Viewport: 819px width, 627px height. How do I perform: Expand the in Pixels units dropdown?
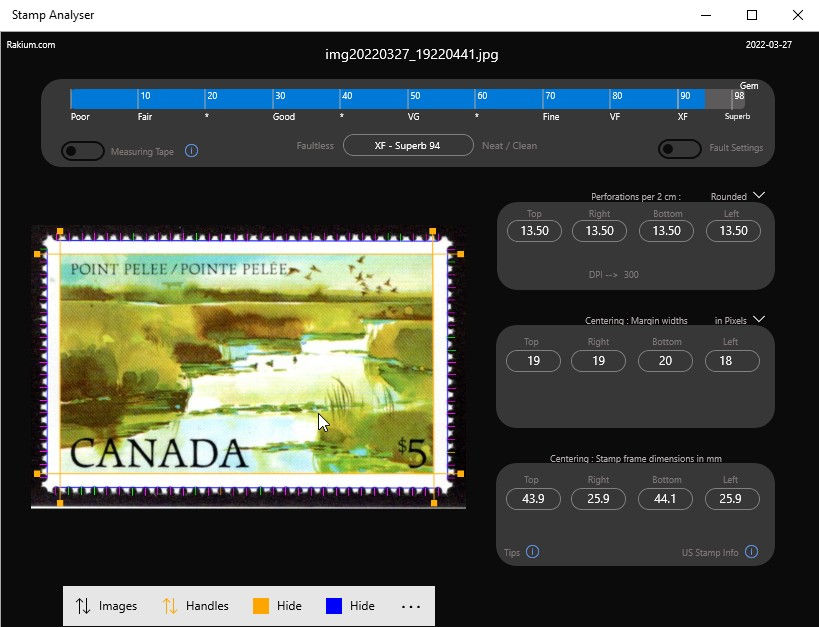(759, 320)
